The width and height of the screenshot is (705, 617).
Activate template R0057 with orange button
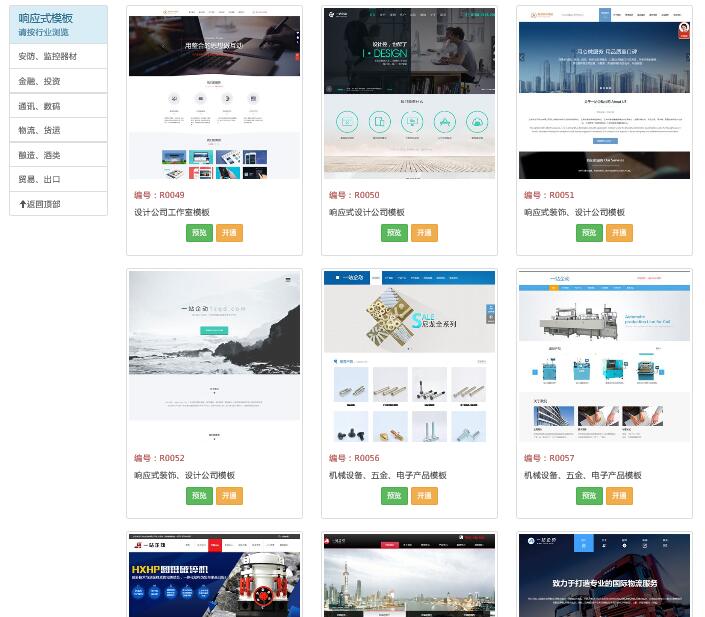619,496
